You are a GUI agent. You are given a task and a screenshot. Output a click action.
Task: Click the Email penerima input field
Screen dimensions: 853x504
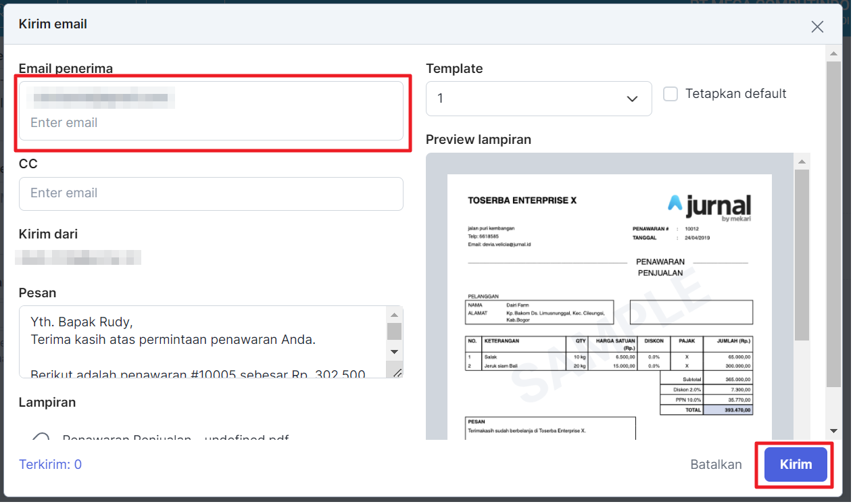tap(210, 123)
